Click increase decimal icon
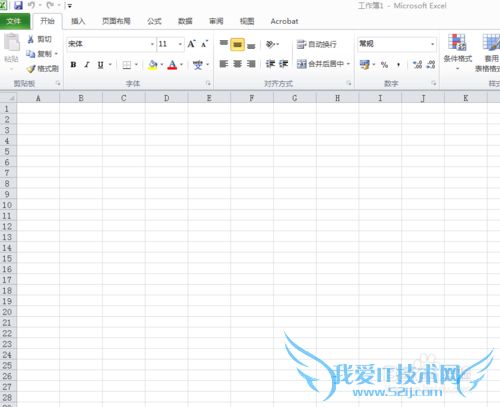 [x=417, y=65]
